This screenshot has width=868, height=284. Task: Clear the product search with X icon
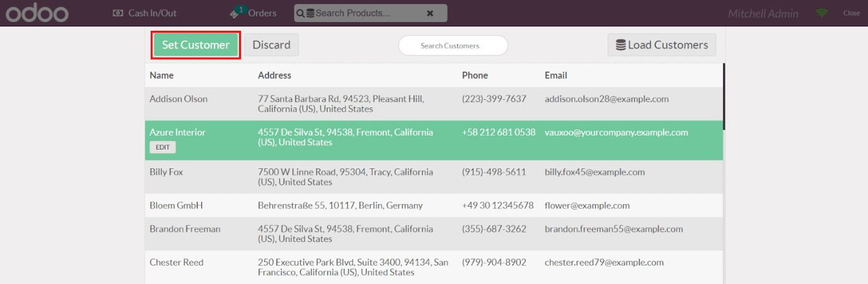tap(430, 13)
